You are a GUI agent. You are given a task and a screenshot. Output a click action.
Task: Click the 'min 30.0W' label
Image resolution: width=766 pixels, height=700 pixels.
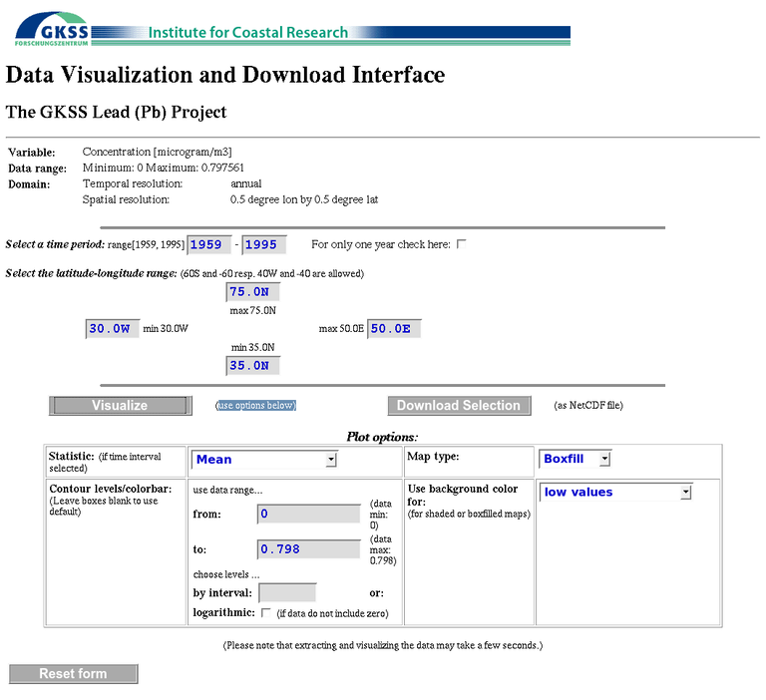click(166, 329)
